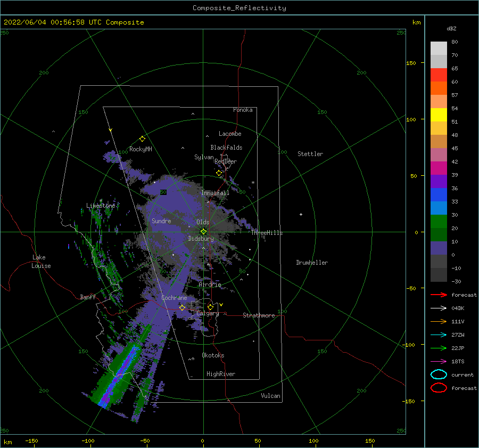The width and height of the screenshot is (479, 448).
Task: Click the Limestone label
Action: (101, 206)
